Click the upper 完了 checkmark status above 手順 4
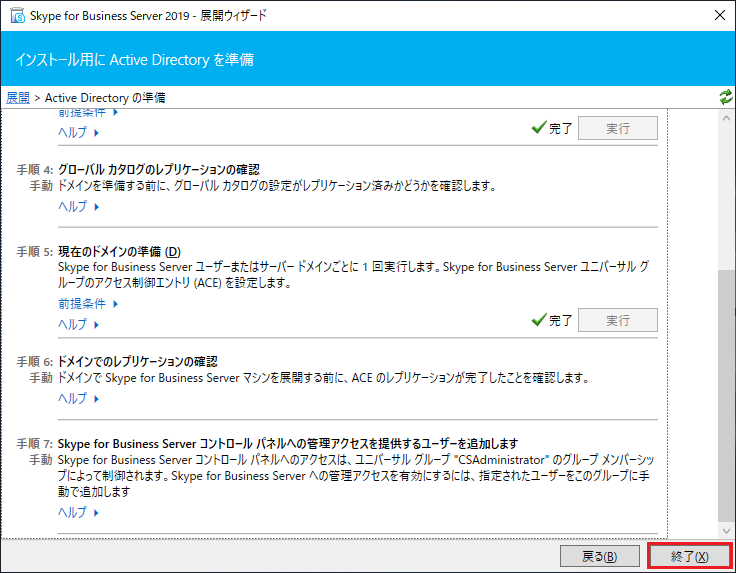Viewport: 736px width, 573px height. click(552, 128)
